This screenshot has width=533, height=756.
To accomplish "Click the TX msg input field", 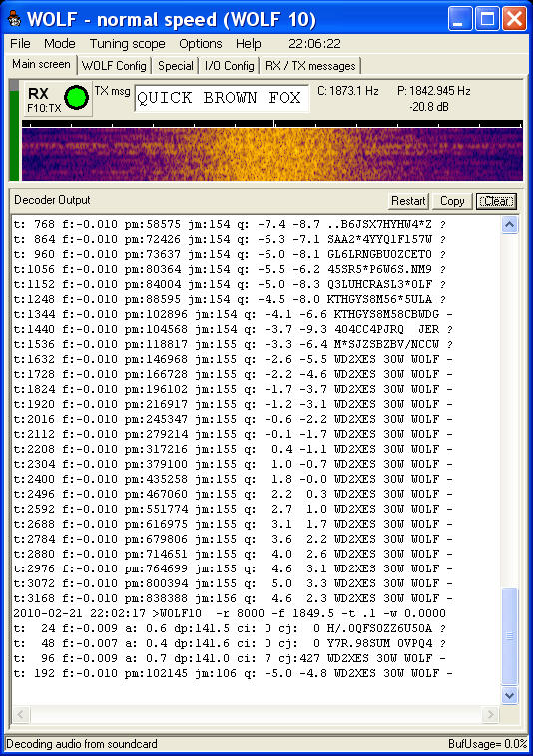I will (x=222, y=99).
